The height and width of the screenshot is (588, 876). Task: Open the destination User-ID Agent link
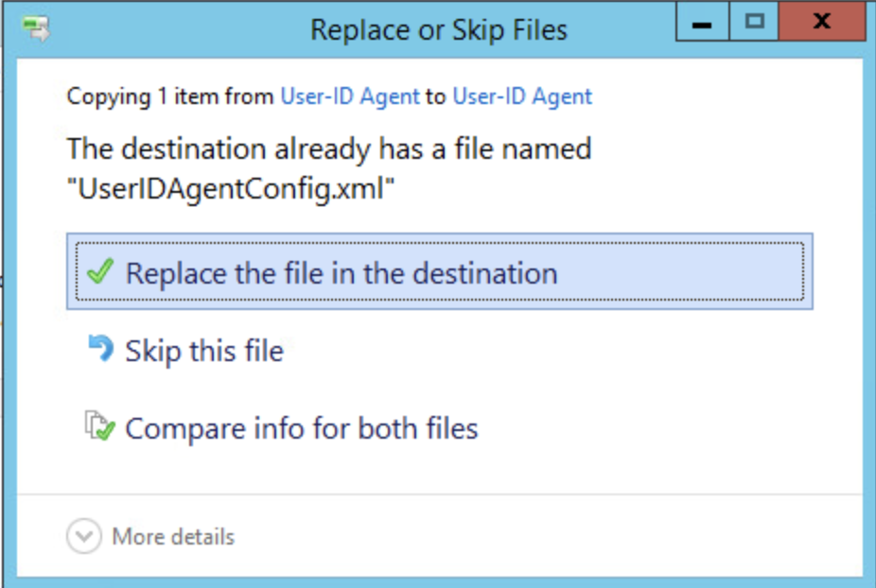[x=521, y=95]
